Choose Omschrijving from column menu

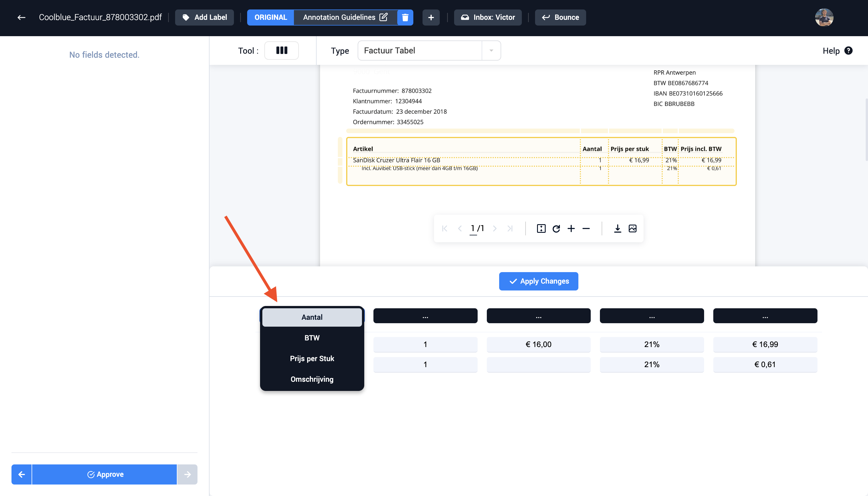312,379
